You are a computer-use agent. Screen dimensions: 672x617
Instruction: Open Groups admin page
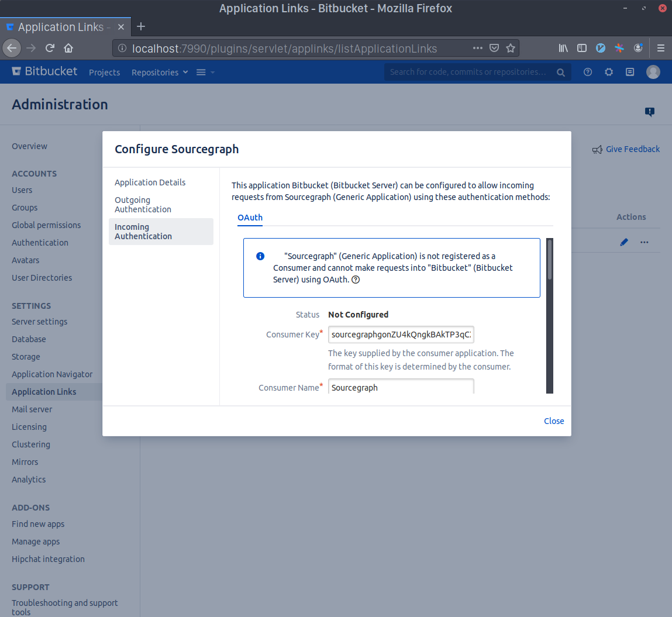click(x=25, y=208)
